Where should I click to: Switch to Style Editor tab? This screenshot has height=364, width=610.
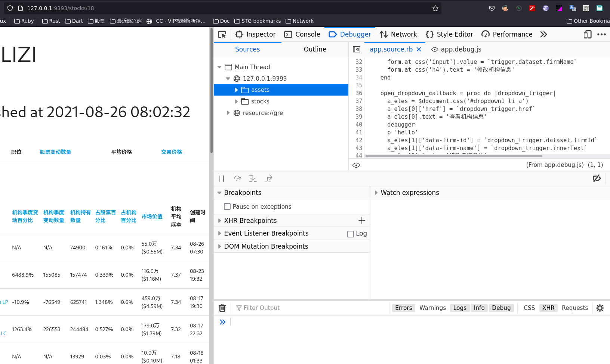[449, 34]
